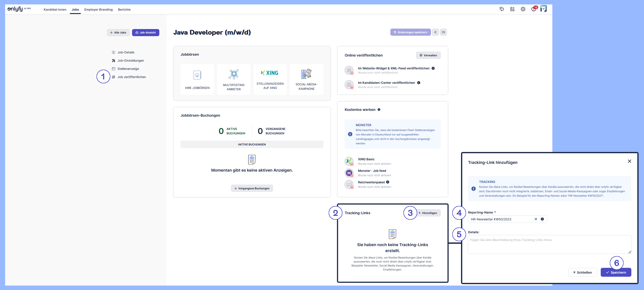Activate XING Basic free posting

[349, 161]
